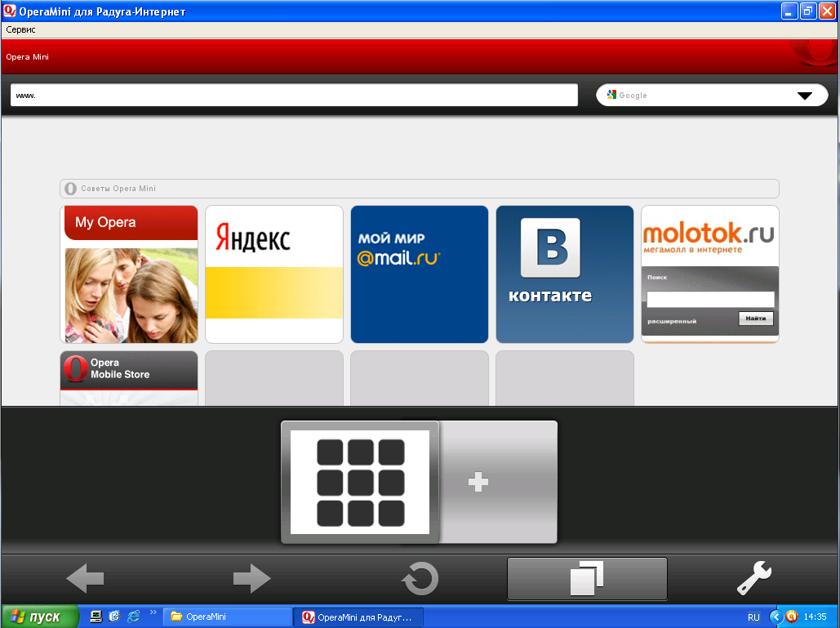The width and height of the screenshot is (840, 628).
Task: Open the Мой Мир @mail.ru tile
Action: click(x=420, y=274)
